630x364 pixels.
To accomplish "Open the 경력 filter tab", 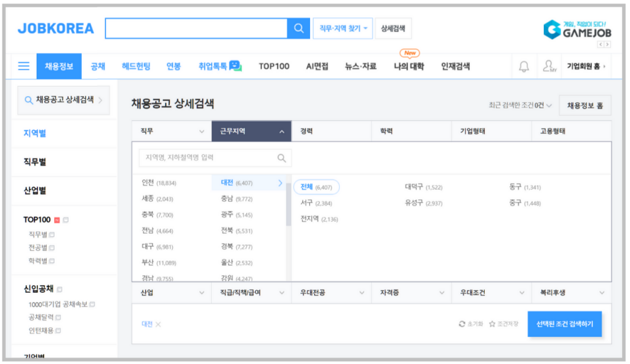I will 332,132.
